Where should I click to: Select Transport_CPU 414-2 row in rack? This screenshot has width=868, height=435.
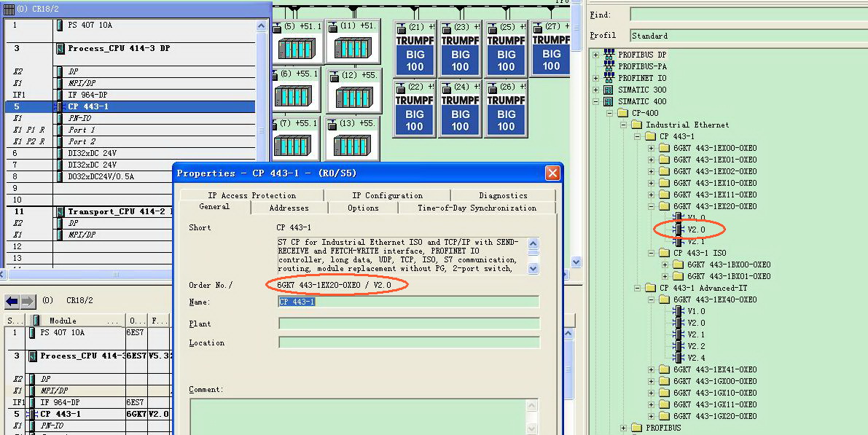pos(89,211)
